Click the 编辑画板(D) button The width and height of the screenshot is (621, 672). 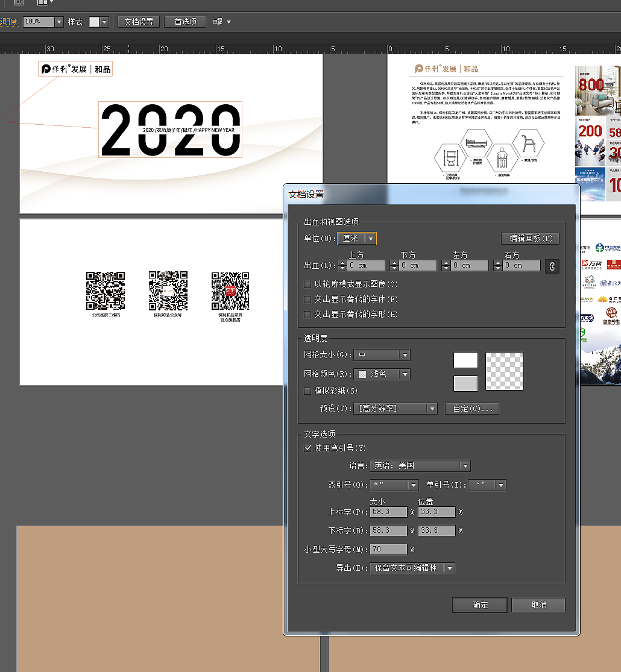[529, 238]
